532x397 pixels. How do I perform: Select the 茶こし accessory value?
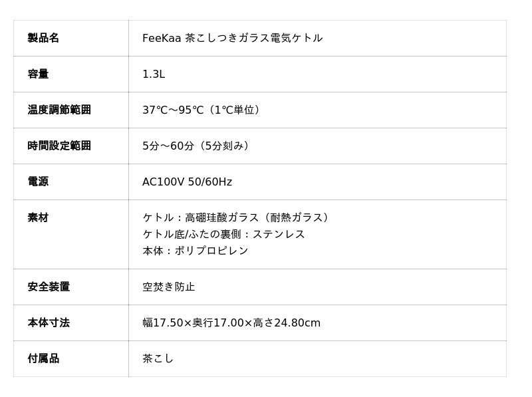point(158,358)
